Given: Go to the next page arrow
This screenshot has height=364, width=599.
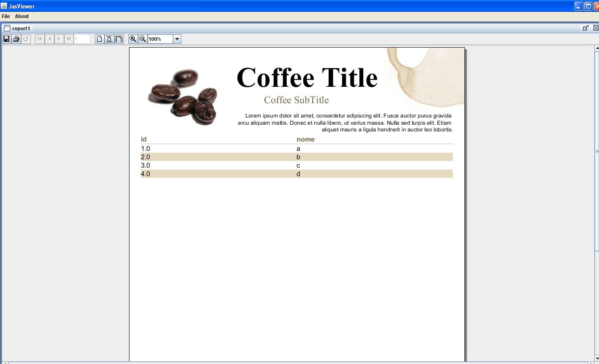Looking at the screenshot, I should (x=59, y=39).
